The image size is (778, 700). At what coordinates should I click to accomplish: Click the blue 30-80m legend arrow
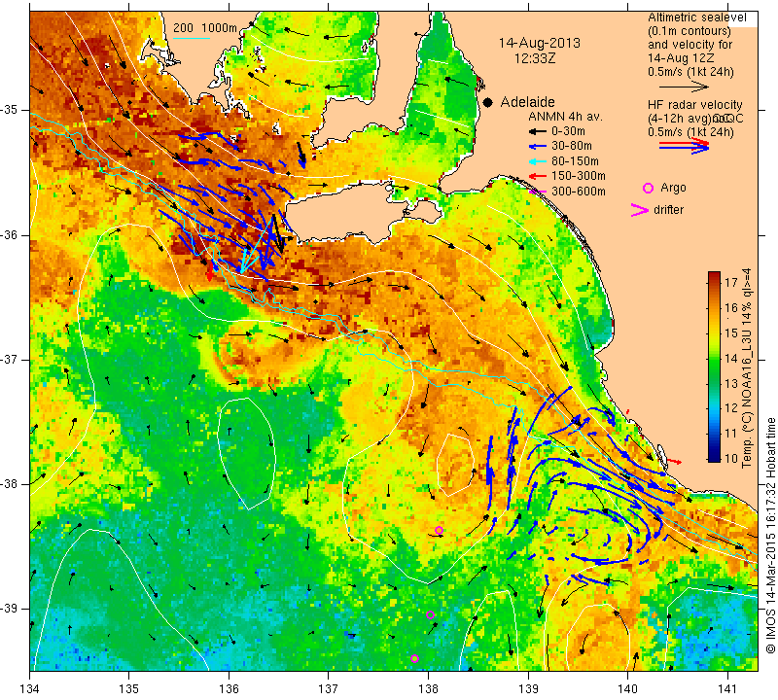click(538, 147)
